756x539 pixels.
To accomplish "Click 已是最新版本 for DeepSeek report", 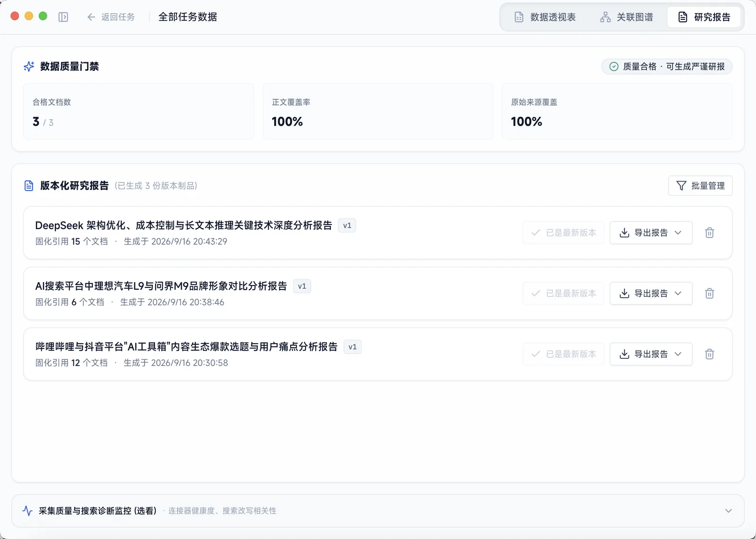I will 563,233.
